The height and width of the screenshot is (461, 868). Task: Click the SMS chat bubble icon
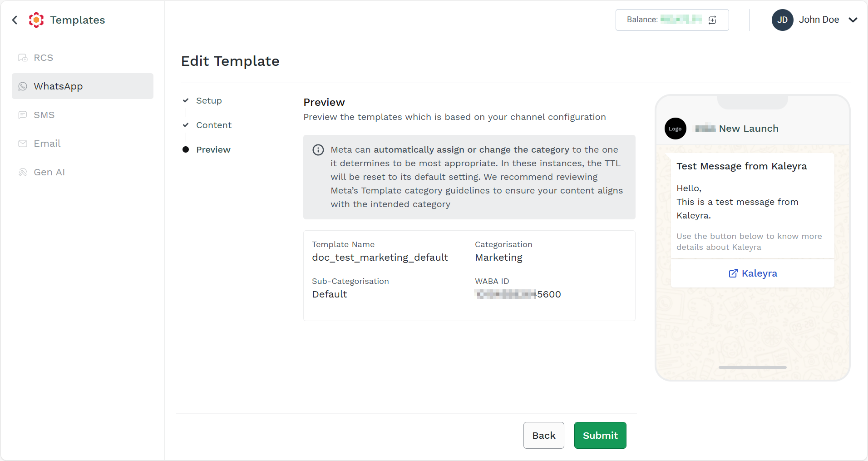pyautogui.click(x=23, y=115)
